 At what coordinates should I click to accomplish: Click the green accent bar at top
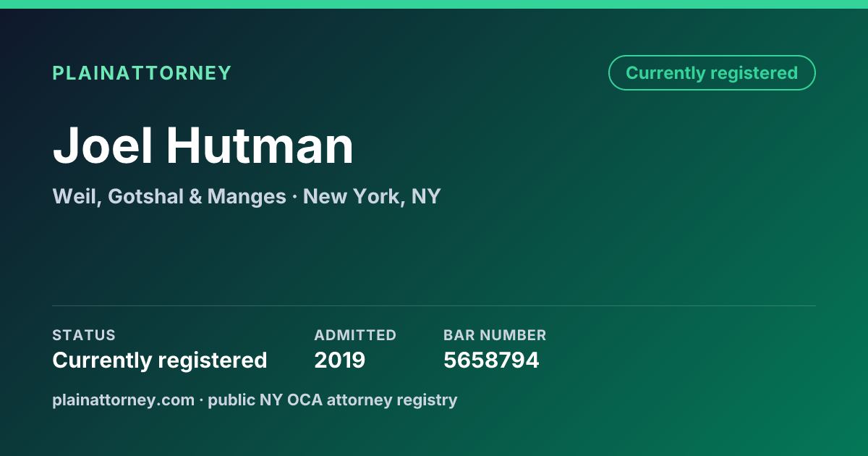click(434, 4)
